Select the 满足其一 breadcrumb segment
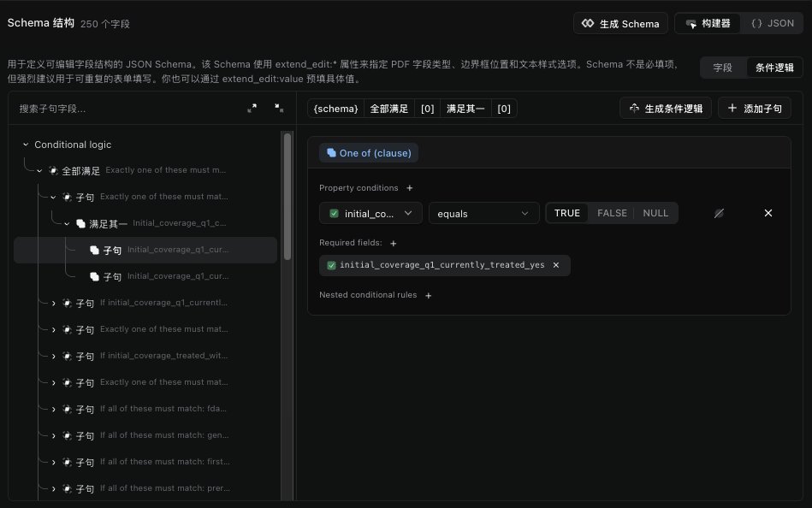Image resolution: width=812 pixels, height=508 pixels. coord(465,109)
